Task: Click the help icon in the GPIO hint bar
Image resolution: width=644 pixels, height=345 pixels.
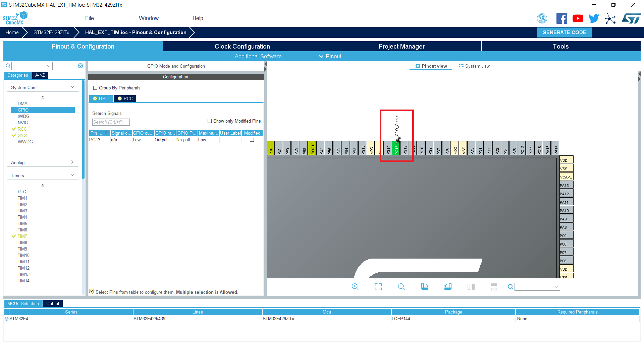Action: coord(91,291)
